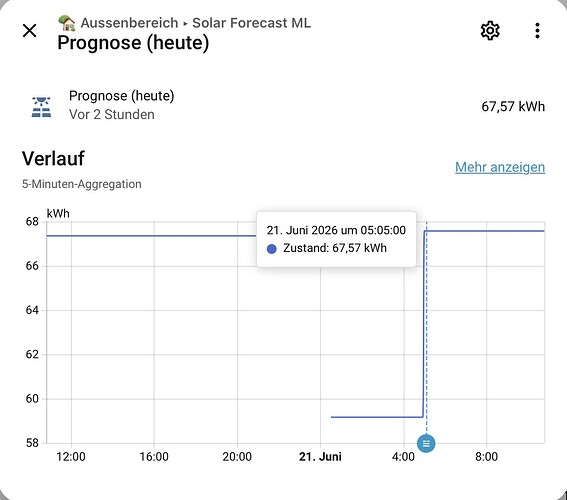Click the '20:00' x-axis label
The width and height of the screenshot is (567, 500).
click(237, 457)
